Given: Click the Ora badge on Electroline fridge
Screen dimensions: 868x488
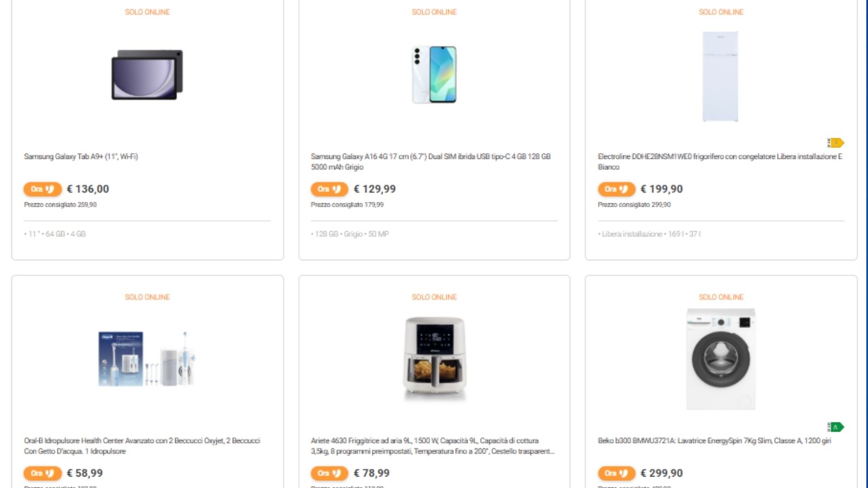Looking at the screenshot, I should 616,189.
